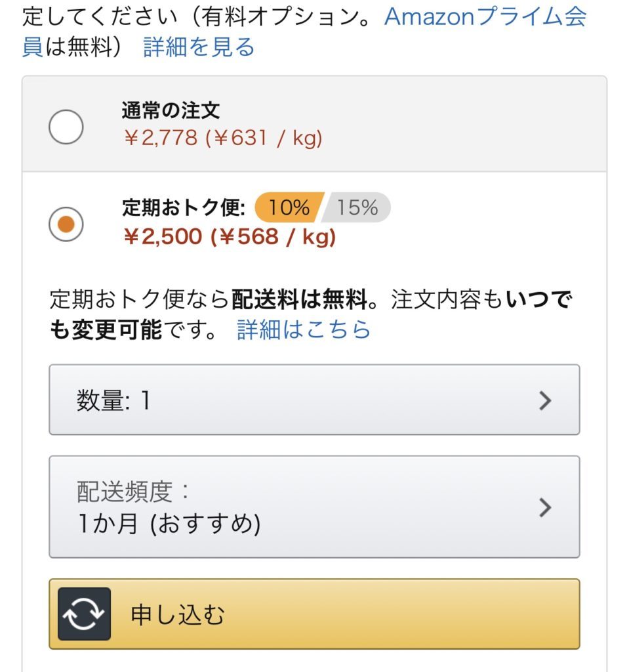Open the 配送頻度 dropdown selector
Image resolution: width=629 pixels, height=672 pixels.
point(315,507)
